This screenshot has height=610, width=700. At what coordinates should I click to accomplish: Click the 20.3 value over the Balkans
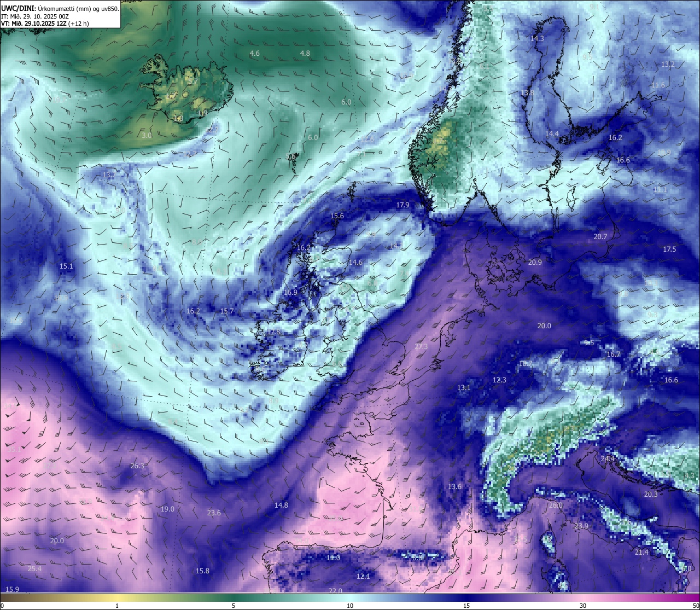[651, 494]
